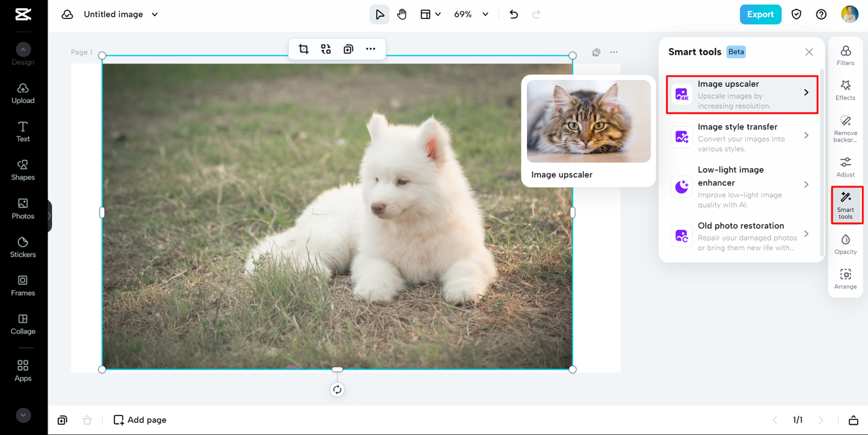
Task: Go to the next page arrow
Action: tap(821, 420)
